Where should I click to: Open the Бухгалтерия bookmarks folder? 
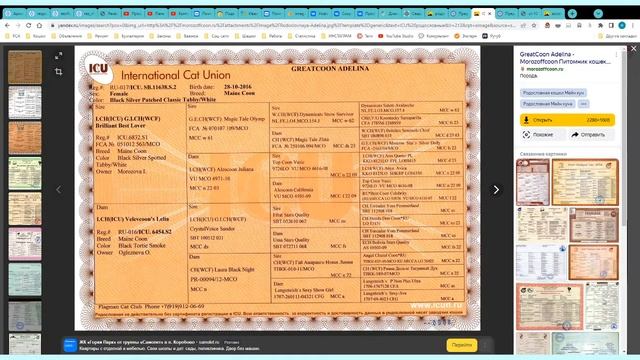pos(129,36)
